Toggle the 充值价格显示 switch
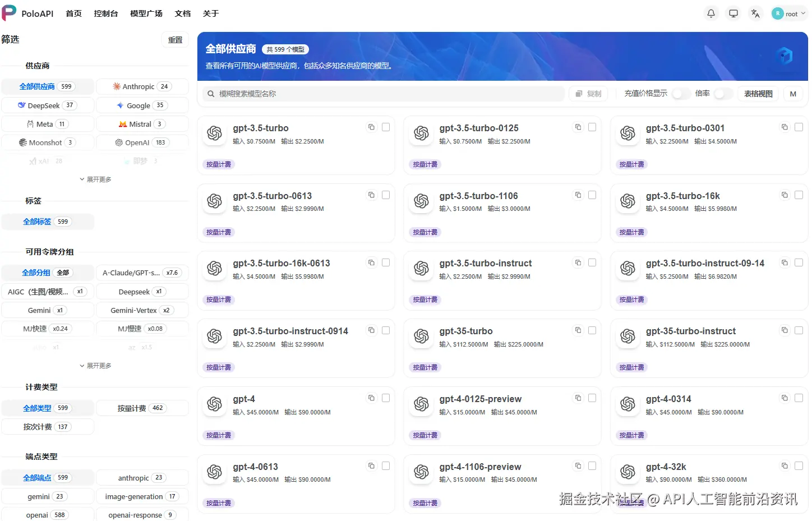 click(681, 94)
